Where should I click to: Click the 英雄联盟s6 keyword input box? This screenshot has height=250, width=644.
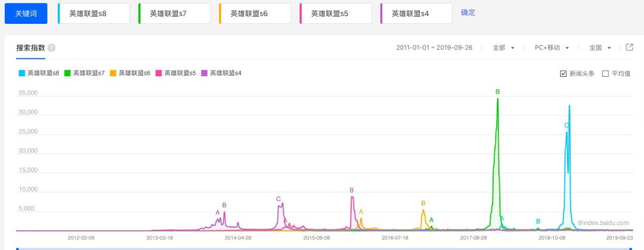click(255, 13)
